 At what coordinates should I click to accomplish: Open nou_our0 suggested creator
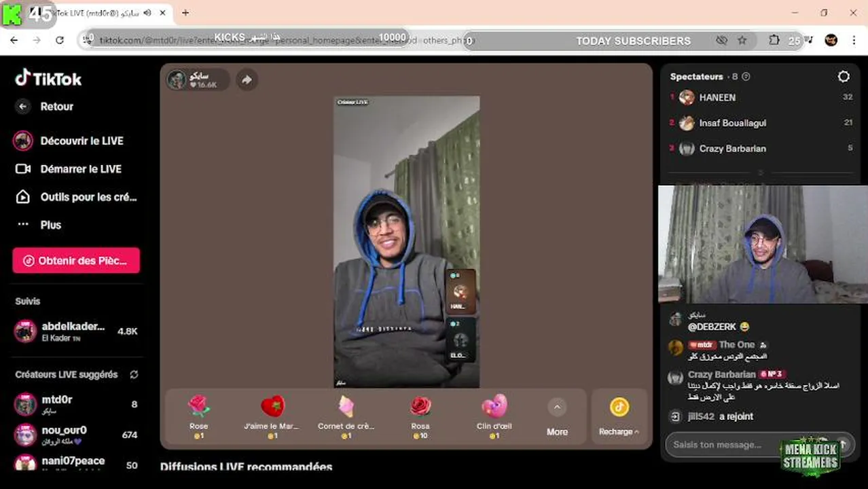click(76, 435)
